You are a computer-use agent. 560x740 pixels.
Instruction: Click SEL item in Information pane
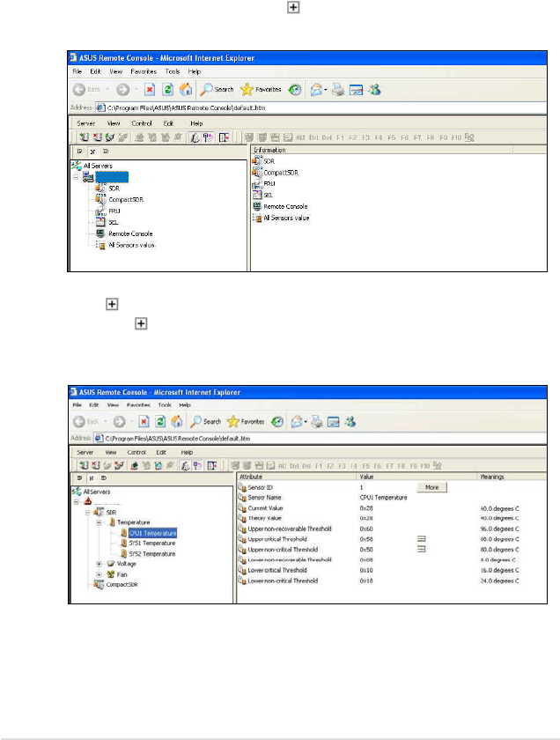pos(268,195)
